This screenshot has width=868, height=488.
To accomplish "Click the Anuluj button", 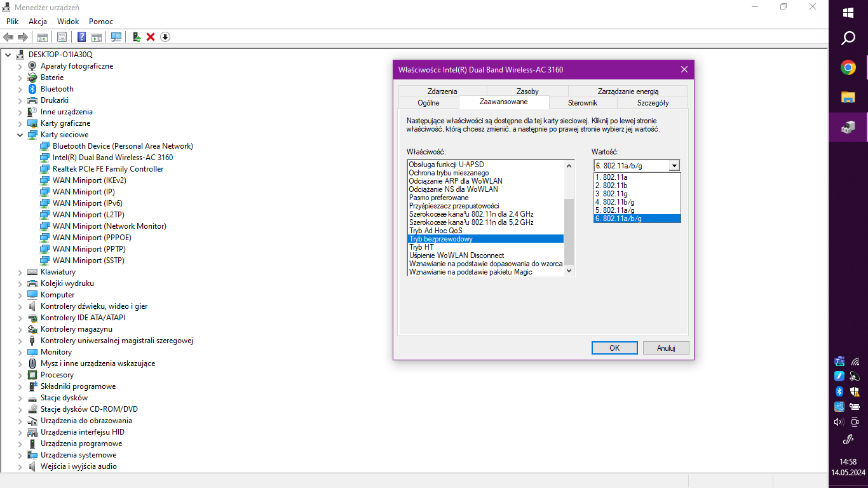I will coord(666,348).
